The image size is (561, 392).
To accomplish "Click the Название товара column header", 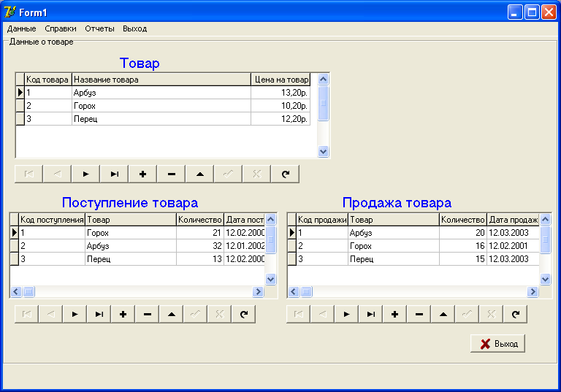I will tap(161, 80).
